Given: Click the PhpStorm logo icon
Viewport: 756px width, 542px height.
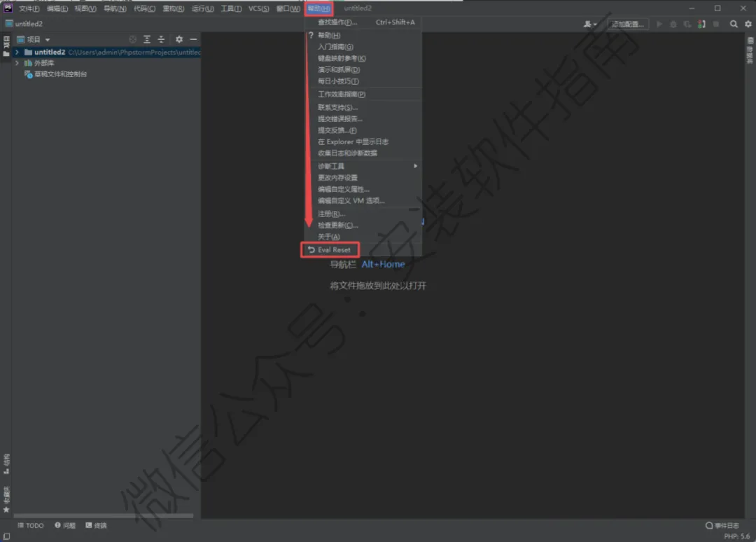Looking at the screenshot, I should [8, 8].
